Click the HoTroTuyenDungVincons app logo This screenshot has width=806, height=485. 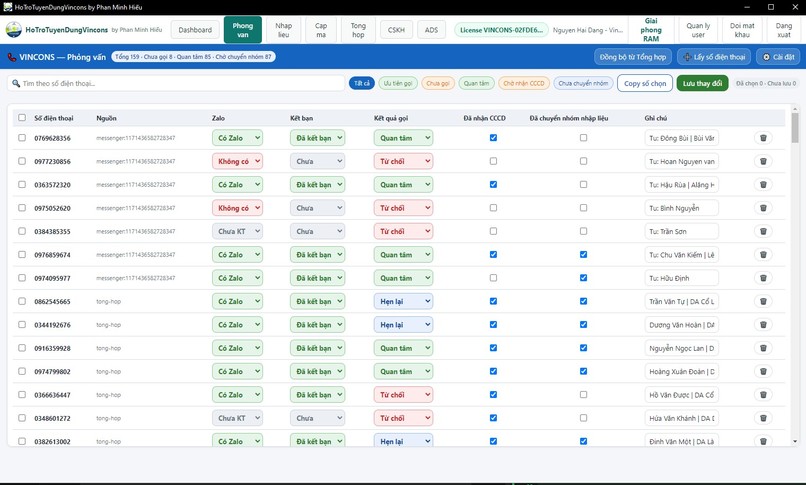[13, 30]
